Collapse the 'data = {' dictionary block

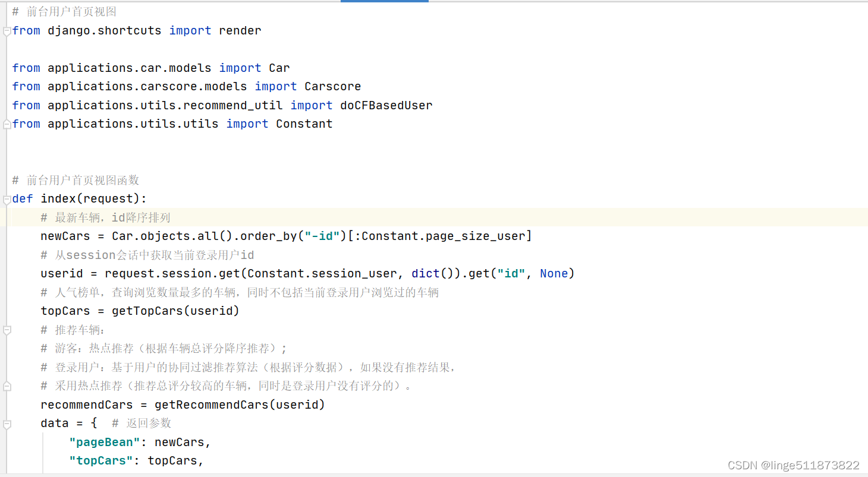pyautogui.click(x=7, y=424)
